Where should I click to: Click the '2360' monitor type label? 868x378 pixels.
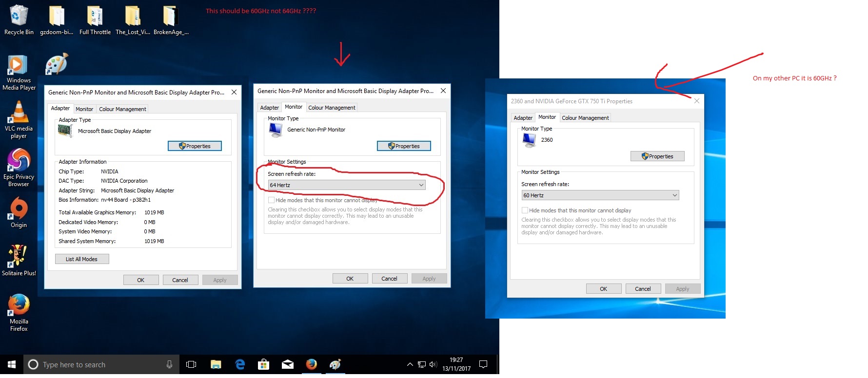pyautogui.click(x=547, y=140)
